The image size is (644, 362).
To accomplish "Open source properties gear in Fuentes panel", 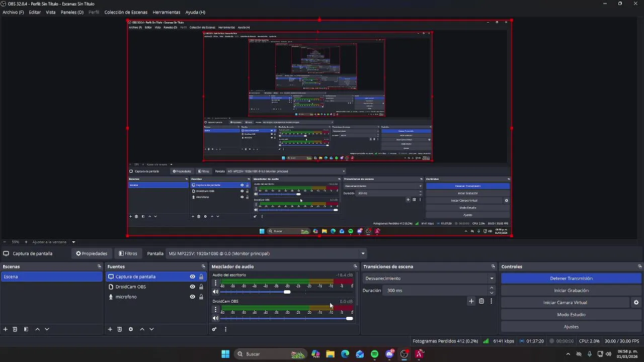I will (131, 329).
